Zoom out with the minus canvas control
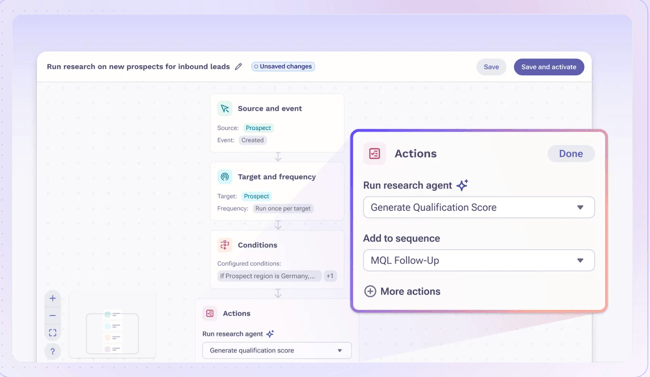 (x=53, y=316)
